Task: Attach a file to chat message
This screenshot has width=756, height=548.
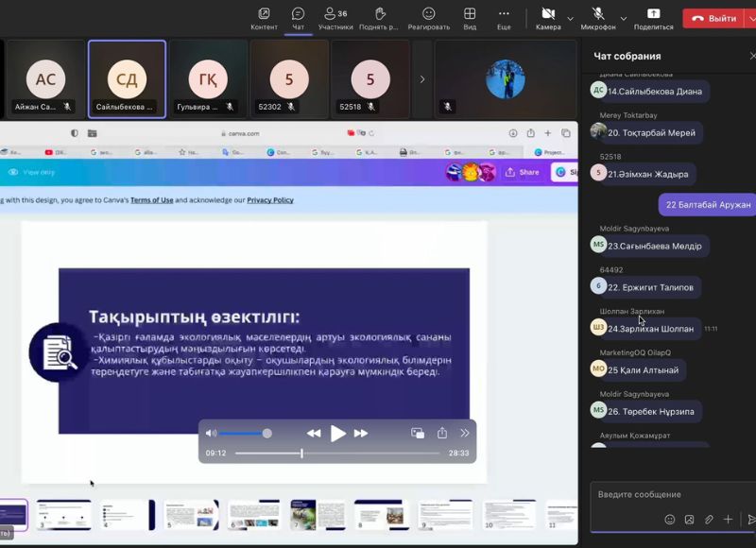Action: coord(709,519)
